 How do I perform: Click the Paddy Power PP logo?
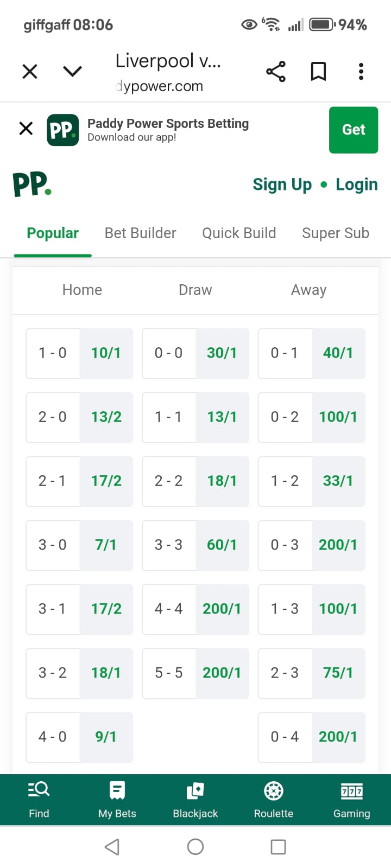(32, 184)
